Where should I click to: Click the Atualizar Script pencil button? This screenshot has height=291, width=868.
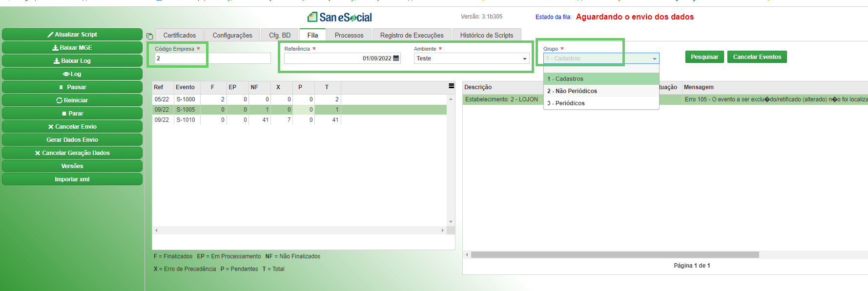point(72,35)
